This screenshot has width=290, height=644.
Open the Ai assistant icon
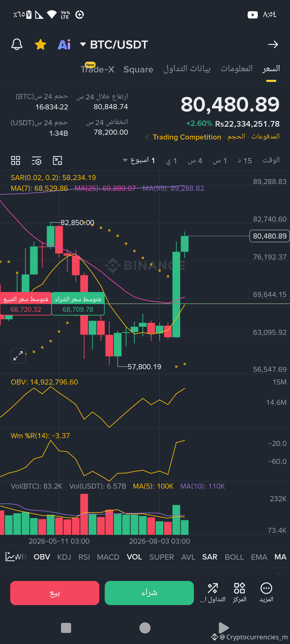coord(64,45)
